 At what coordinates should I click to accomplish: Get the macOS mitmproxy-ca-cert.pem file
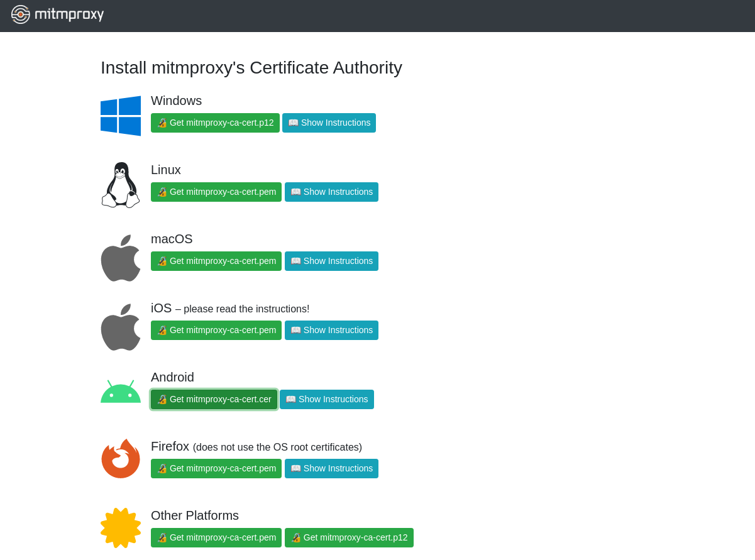pyautogui.click(x=216, y=261)
